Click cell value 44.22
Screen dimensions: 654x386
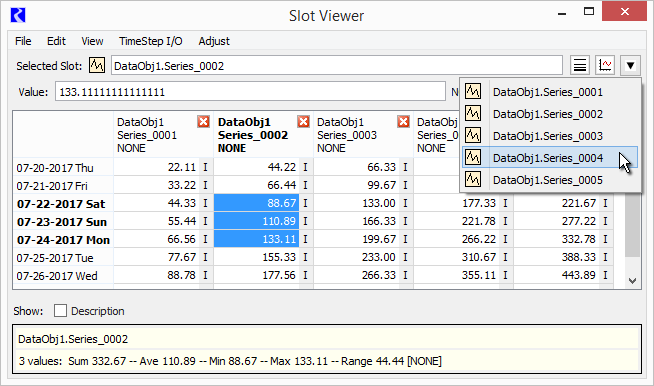257,167
